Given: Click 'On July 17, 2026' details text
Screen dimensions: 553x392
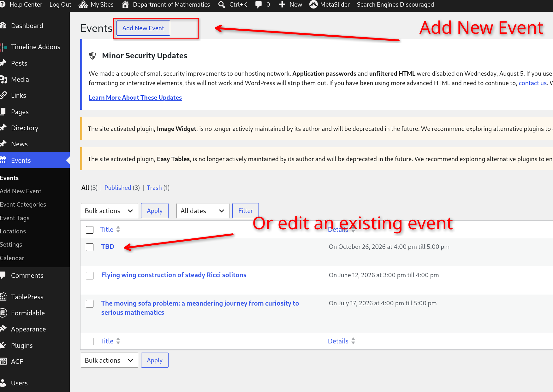Looking at the screenshot, I should click(x=383, y=303).
